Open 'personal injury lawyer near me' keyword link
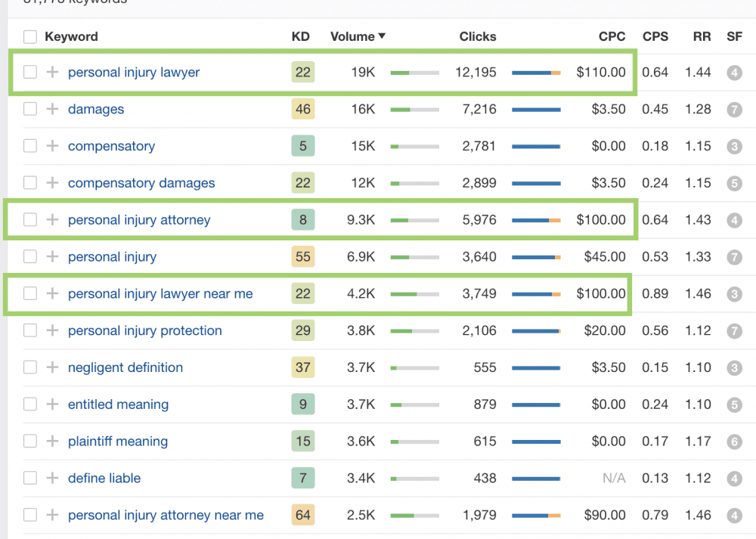Image resolution: width=756 pixels, height=539 pixels. pos(160,294)
